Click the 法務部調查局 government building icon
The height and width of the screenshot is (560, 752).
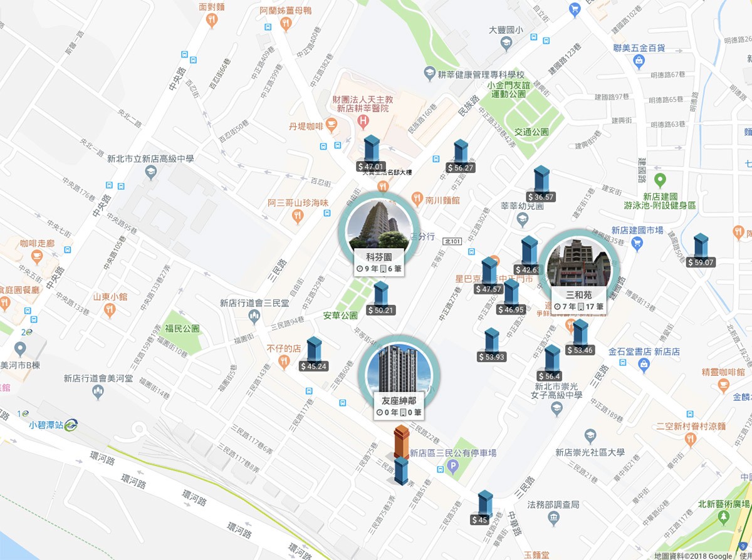tap(553, 519)
